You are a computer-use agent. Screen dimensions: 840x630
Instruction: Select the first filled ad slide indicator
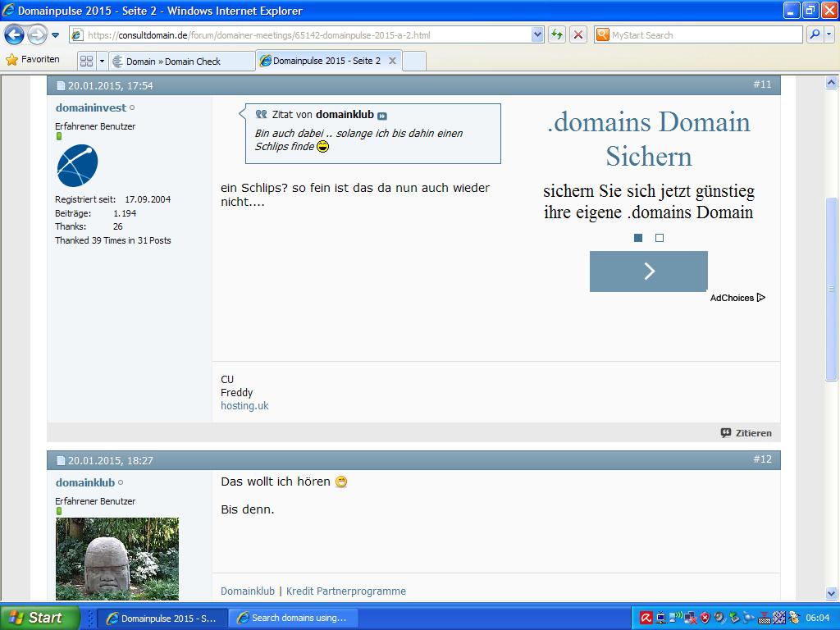(x=638, y=238)
